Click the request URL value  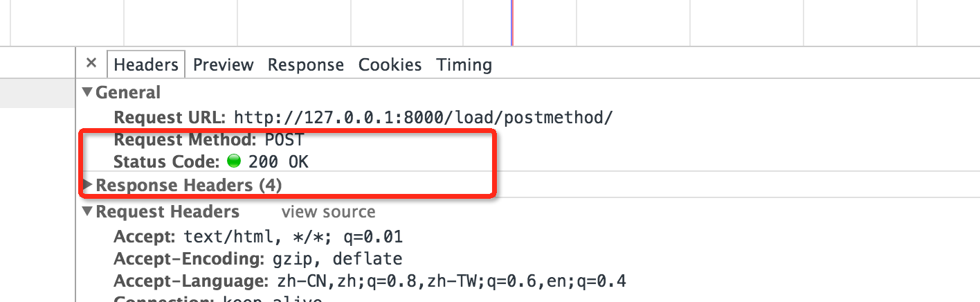423,117
